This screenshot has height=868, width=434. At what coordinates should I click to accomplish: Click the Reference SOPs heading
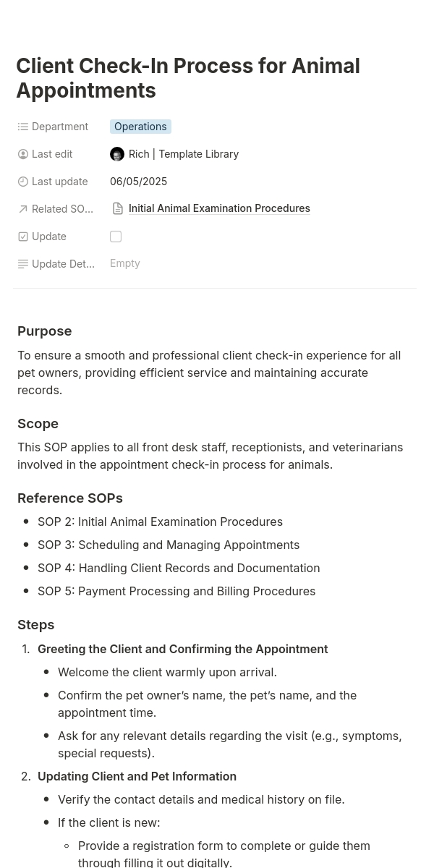[x=70, y=498]
